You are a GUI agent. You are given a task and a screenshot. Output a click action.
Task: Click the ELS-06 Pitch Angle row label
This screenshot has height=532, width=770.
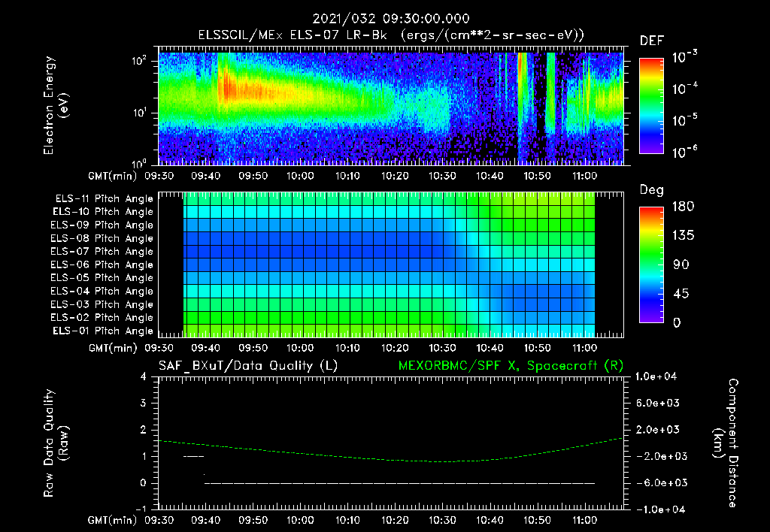[x=102, y=264]
